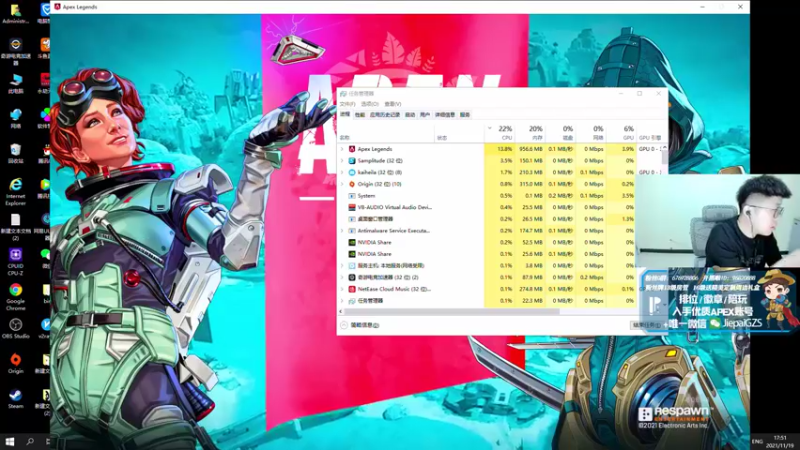Expand 服务主机 本地服务 process row
800x450 pixels.
[x=342, y=266]
